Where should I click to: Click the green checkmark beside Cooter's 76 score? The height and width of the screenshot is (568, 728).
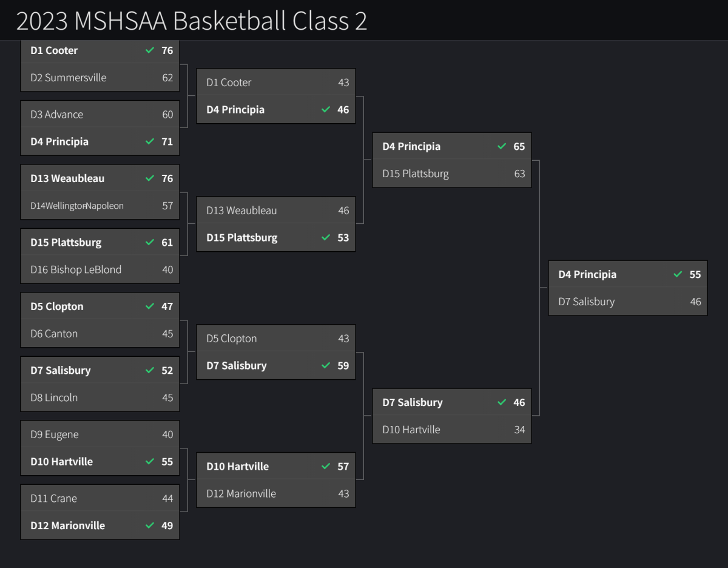(x=150, y=50)
